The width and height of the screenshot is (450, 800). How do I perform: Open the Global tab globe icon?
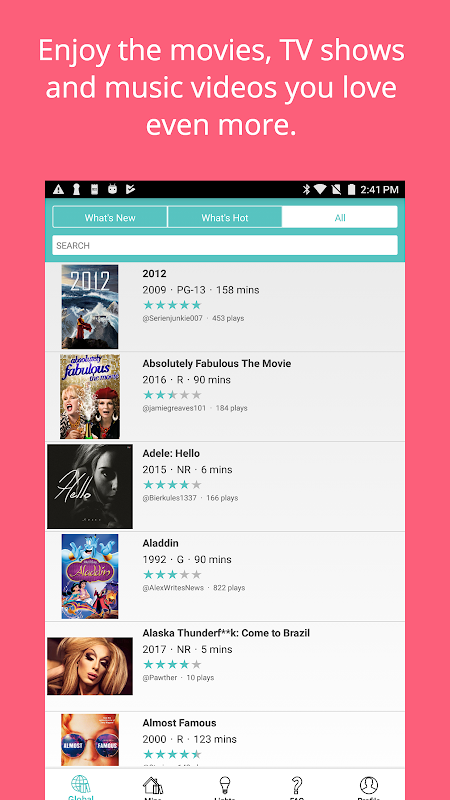coord(81,784)
